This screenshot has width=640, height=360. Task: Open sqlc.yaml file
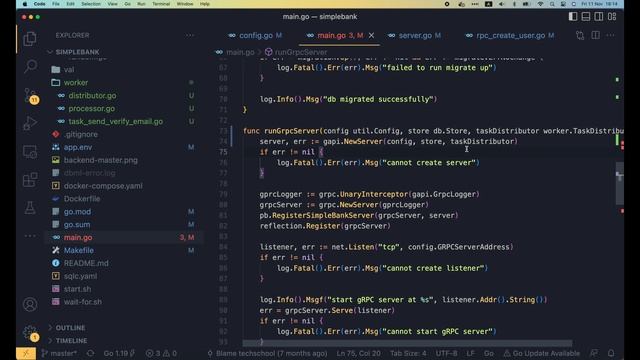(80, 276)
